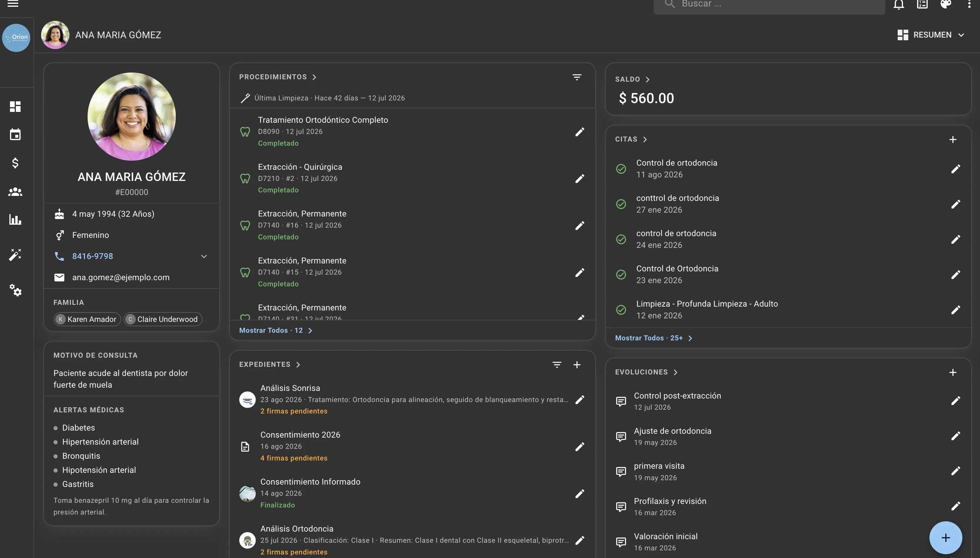Open the color theme palette
The image size is (980, 558).
[x=946, y=4]
